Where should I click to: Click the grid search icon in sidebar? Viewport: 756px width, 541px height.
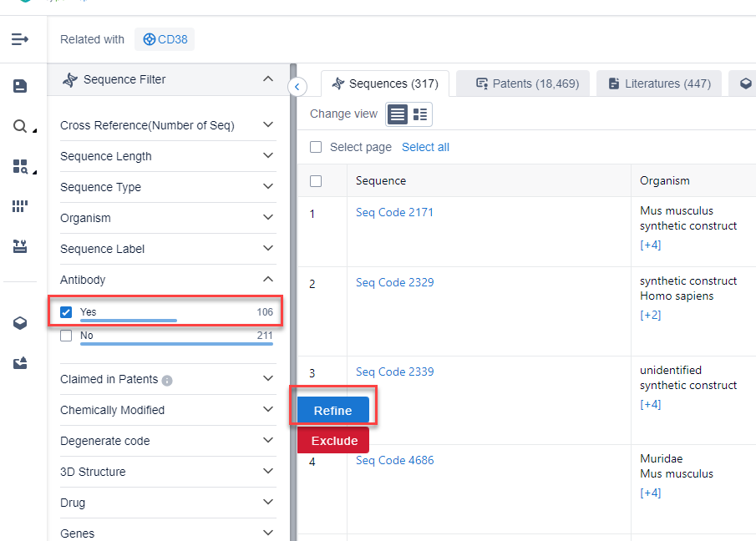20,166
